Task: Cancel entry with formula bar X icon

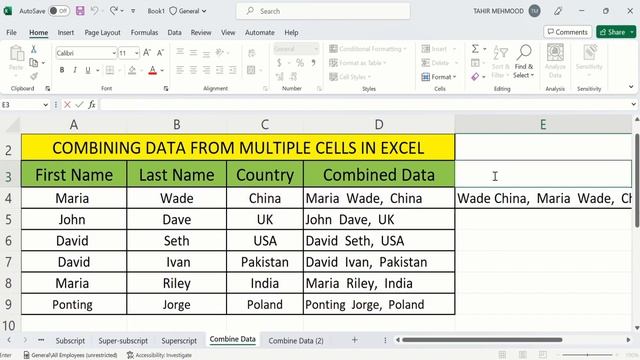Action: click(x=67, y=105)
